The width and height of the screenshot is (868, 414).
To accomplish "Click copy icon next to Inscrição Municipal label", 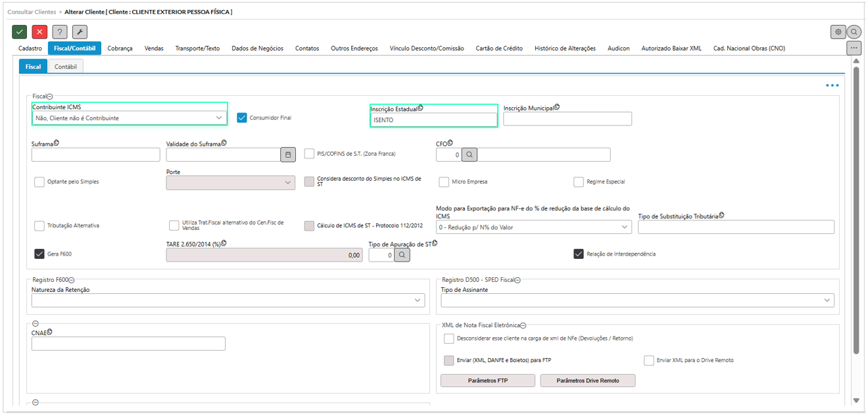I will [557, 107].
